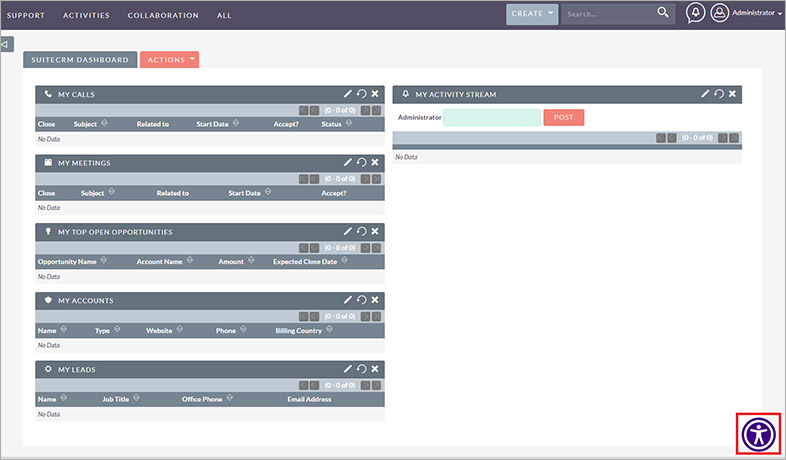The width and height of the screenshot is (786, 460).
Task: Open the Activities menu
Action: [x=86, y=16]
